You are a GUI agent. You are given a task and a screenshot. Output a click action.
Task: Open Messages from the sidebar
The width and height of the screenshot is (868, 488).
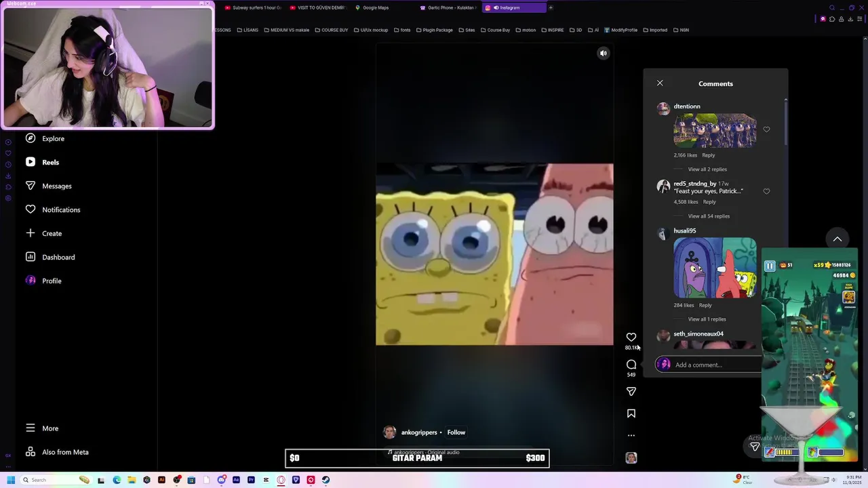48,186
